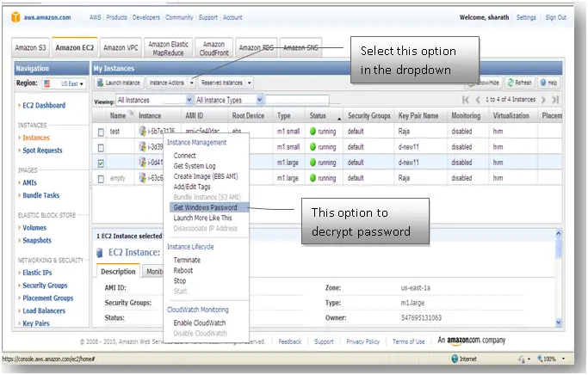The image size is (588, 375).
Task: Choose Get System Log menu item
Action: (x=195, y=166)
